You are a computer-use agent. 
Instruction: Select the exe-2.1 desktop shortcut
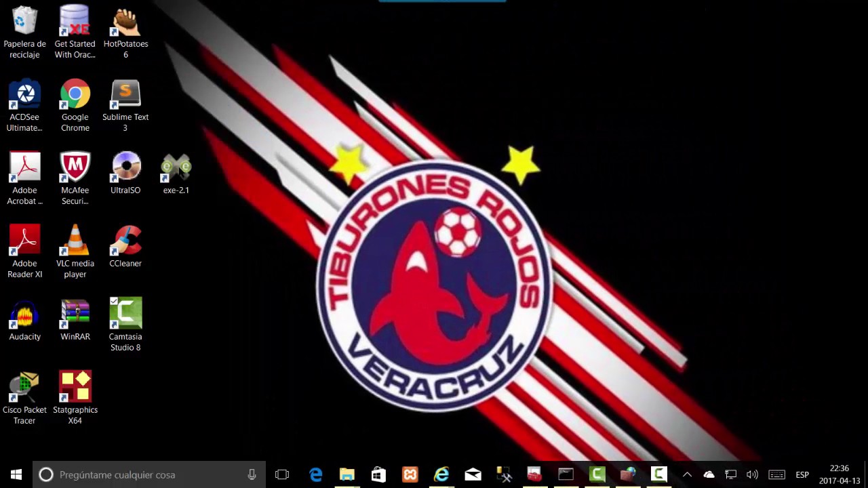[x=176, y=173]
